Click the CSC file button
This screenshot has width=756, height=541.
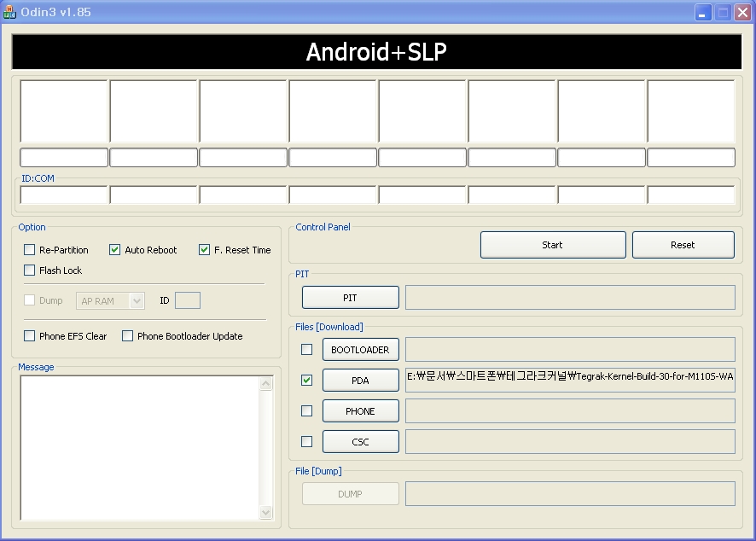tap(360, 442)
